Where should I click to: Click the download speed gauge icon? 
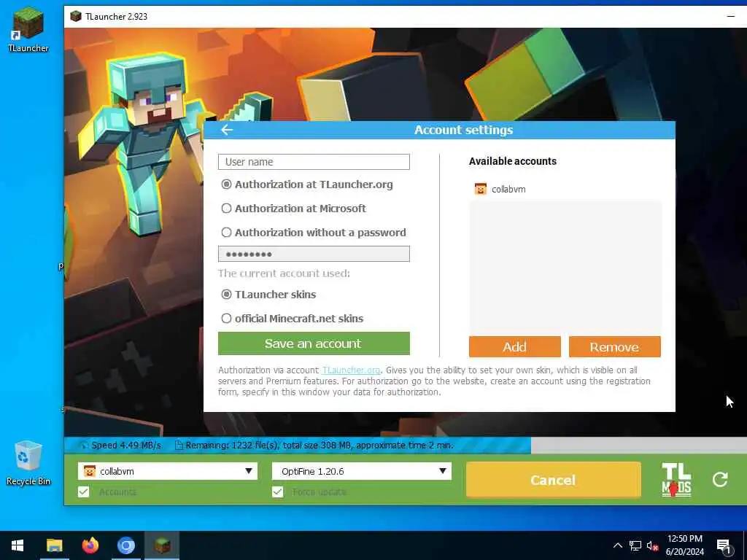[83, 446]
